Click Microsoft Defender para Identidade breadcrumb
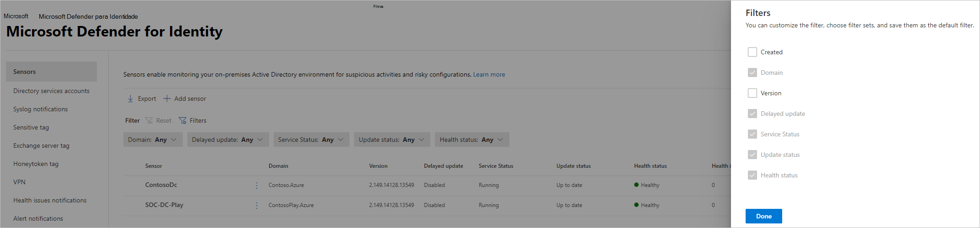Viewport: 980px width, 228px height. click(x=88, y=16)
